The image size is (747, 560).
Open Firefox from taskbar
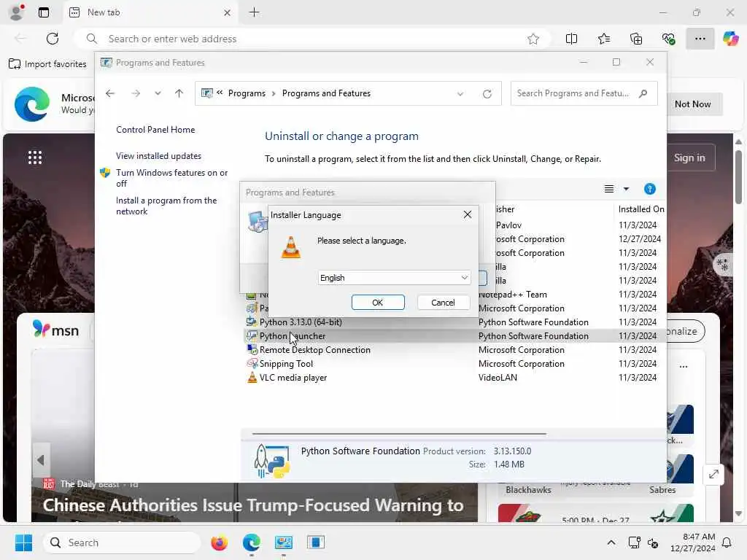(219, 542)
